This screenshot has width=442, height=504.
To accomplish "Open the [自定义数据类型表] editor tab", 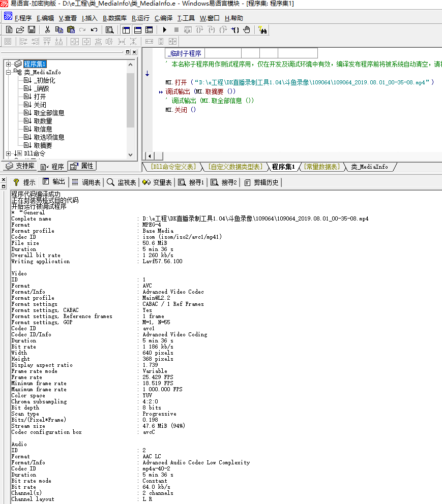I will (x=235, y=167).
